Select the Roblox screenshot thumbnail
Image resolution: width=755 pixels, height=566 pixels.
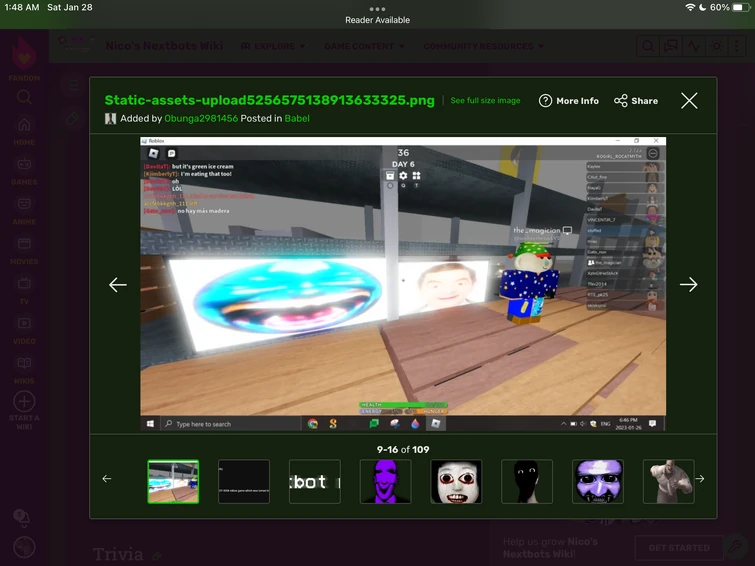pos(173,481)
